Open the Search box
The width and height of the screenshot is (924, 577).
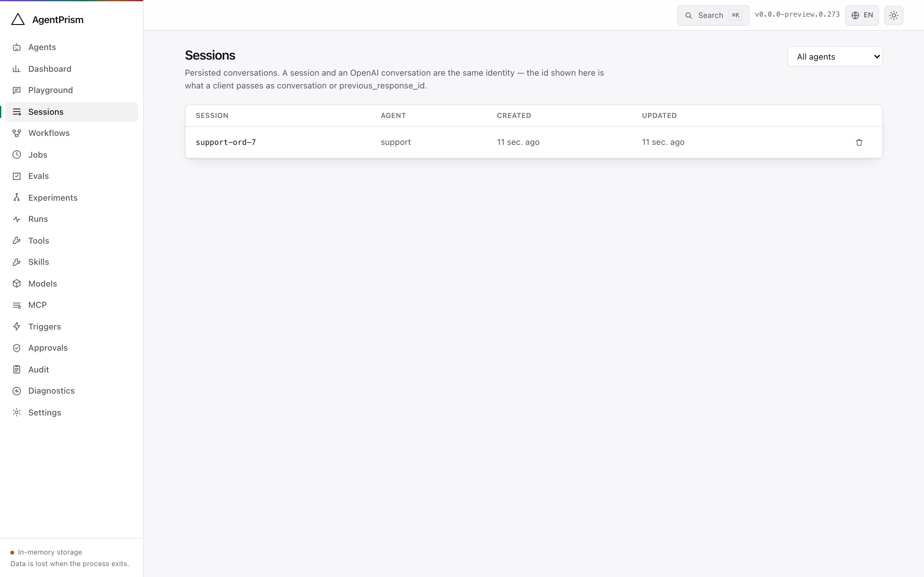pos(713,15)
